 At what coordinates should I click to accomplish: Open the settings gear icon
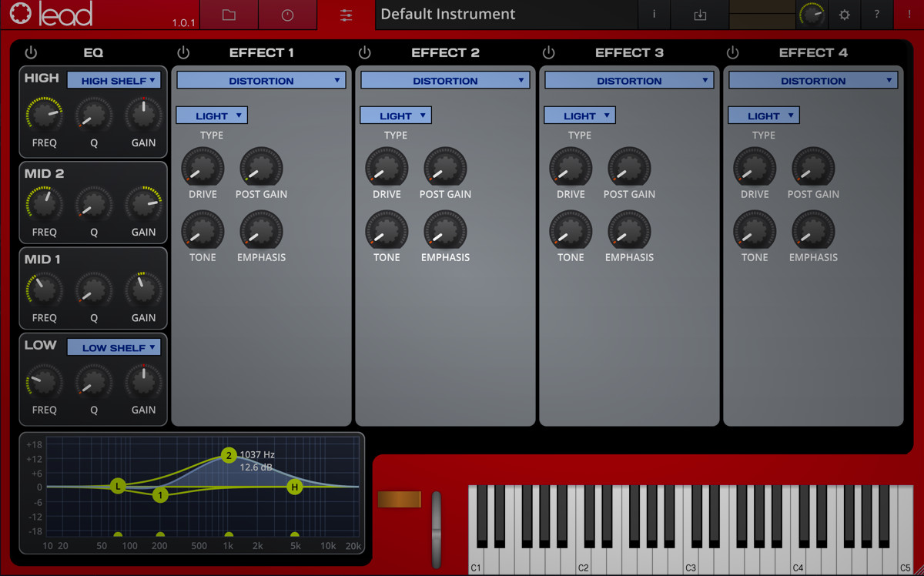tap(844, 14)
